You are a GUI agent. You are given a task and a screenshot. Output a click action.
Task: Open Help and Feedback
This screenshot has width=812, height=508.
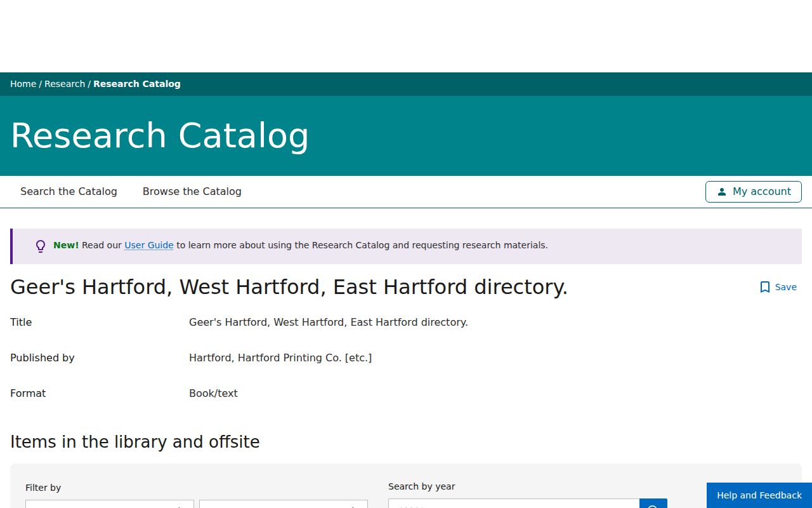click(x=759, y=495)
